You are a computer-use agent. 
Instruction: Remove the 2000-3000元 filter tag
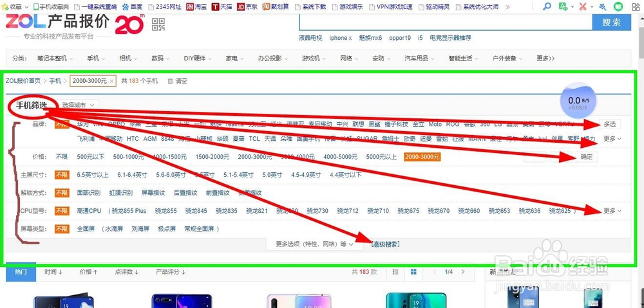tap(111, 81)
